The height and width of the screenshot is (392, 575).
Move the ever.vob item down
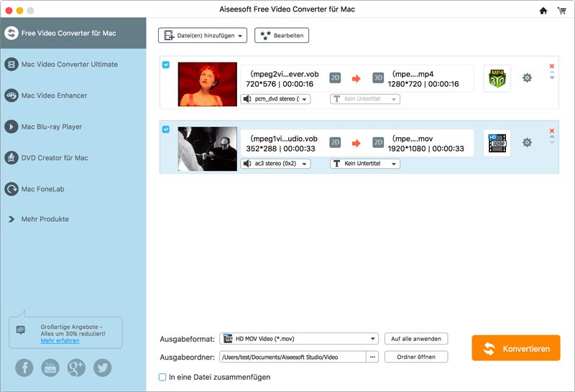pyautogui.click(x=552, y=78)
